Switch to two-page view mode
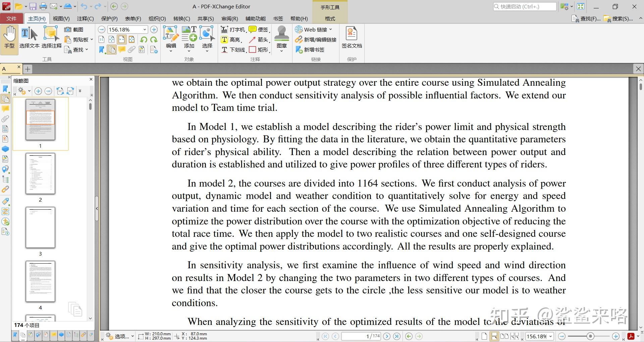The height and width of the screenshot is (342, 644). click(x=505, y=336)
